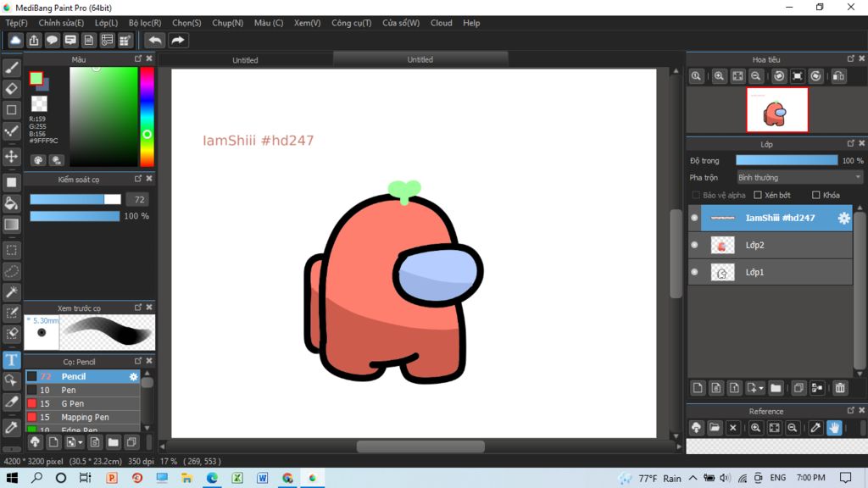
Task: Open the Chỉnh sửa(E) menu
Action: (61, 23)
